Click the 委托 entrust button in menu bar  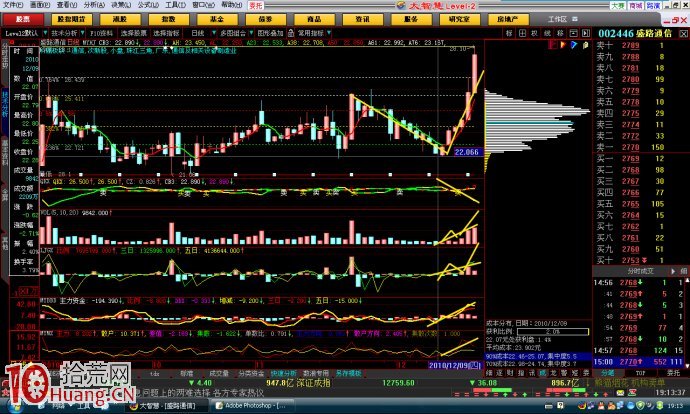[256, 5]
